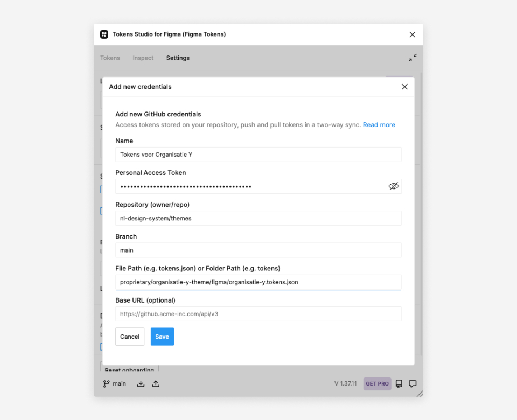The width and height of the screenshot is (517, 420).
Task: Push tokens with the upload icon
Action: (156, 384)
